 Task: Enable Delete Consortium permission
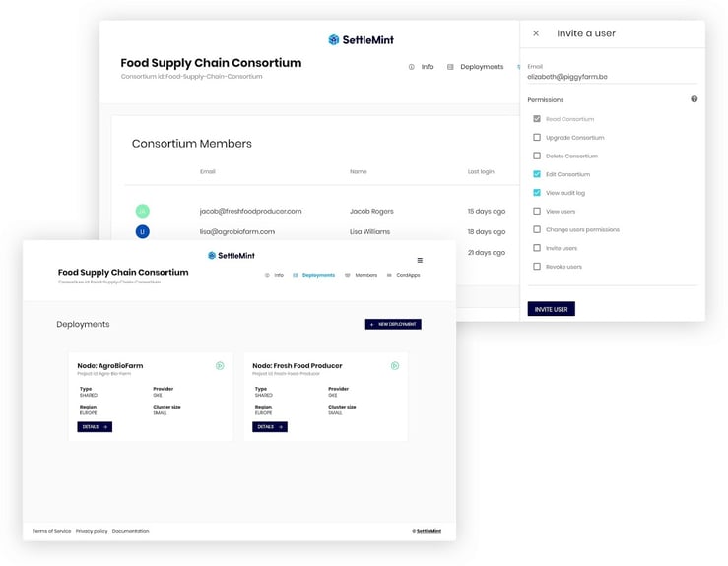pyautogui.click(x=537, y=156)
